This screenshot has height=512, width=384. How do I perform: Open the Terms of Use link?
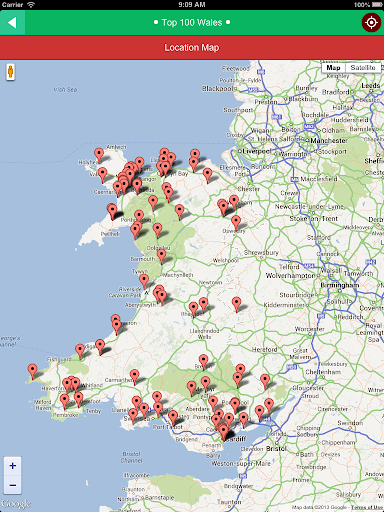point(367,507)
